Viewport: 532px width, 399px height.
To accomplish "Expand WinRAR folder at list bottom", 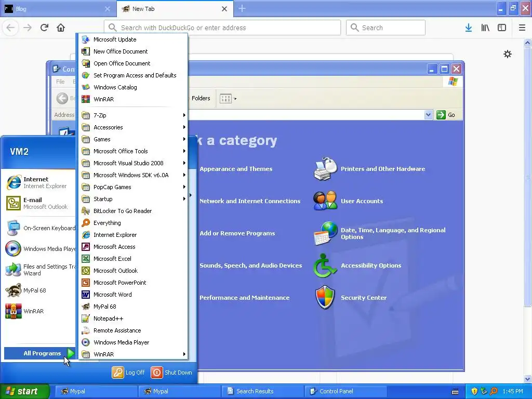I will click(133, 354).
